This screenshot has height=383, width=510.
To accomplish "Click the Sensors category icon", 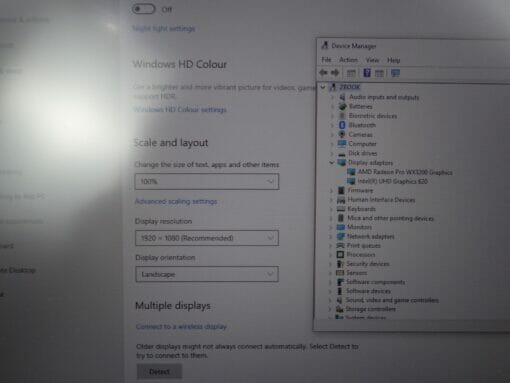I will pos(340,273).
